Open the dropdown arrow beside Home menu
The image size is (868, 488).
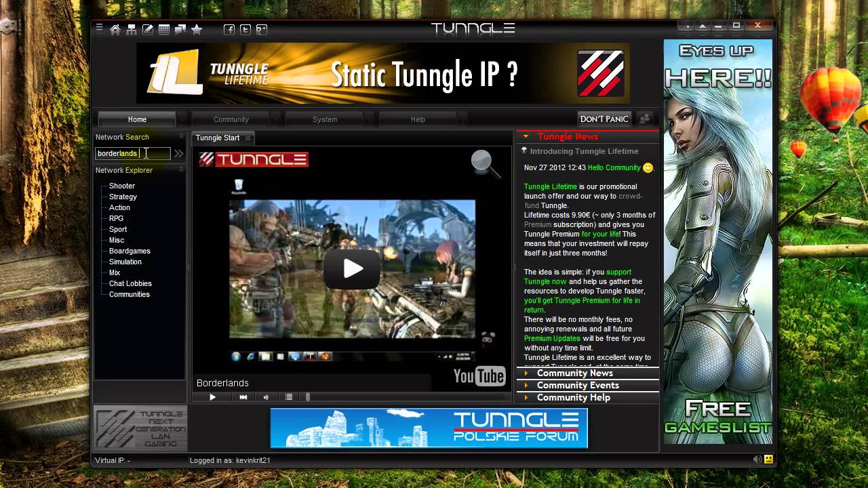point(181,119)
